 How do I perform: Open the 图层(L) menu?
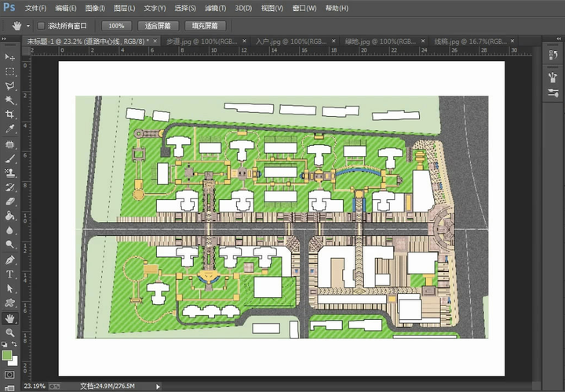(x=124, y=8)
